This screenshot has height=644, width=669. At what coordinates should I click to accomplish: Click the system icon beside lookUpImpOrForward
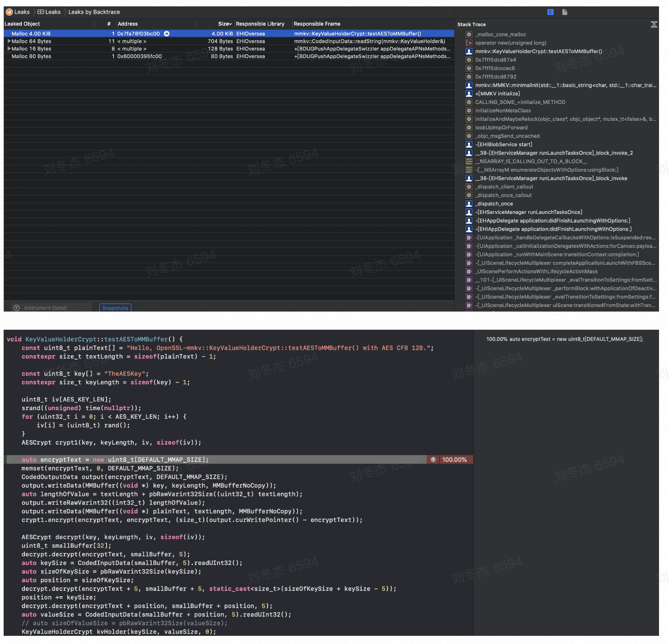[469, 128]
